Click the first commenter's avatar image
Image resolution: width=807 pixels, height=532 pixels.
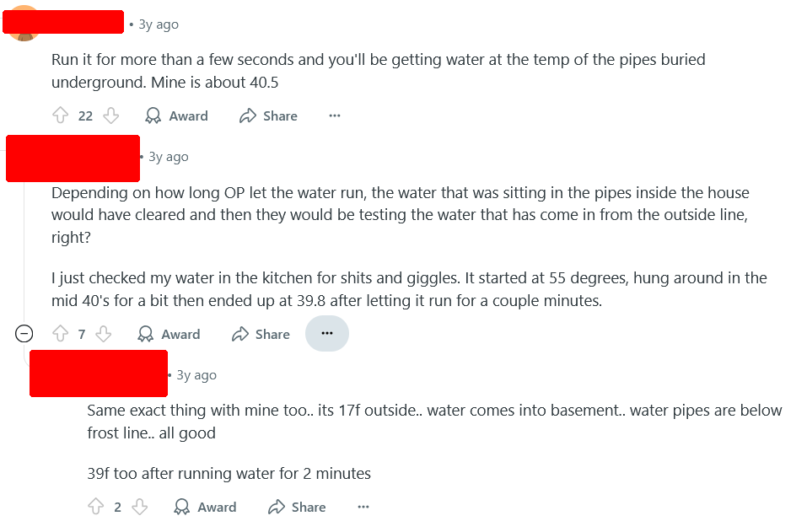click(x=24, y=37)
